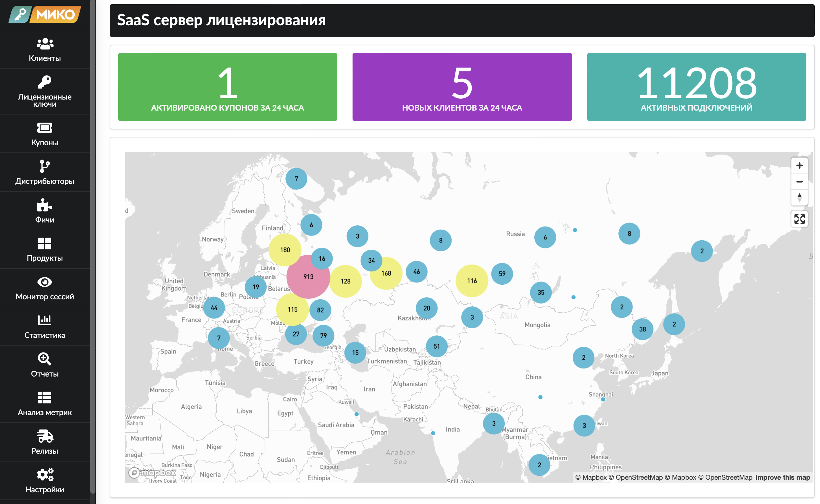Select the yellow 115 map cluster
The width and height of the screenshot is (820, 504).
(292, 310)
